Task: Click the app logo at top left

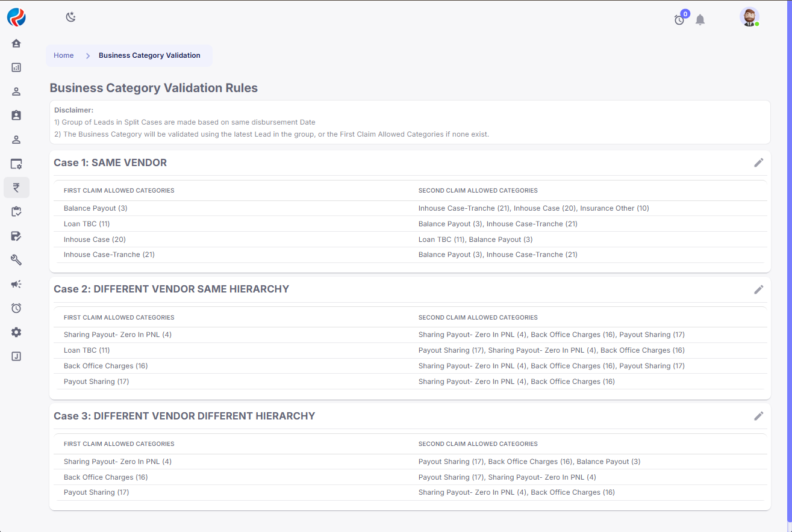Action: click(x=16, y=17)
